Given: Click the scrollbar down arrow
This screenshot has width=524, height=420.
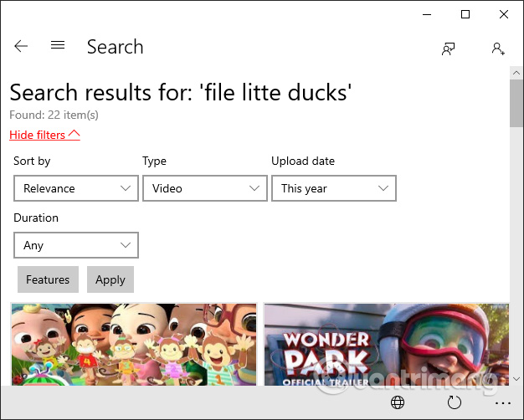Looking at the screenshot, I should [x=516, y=379].
